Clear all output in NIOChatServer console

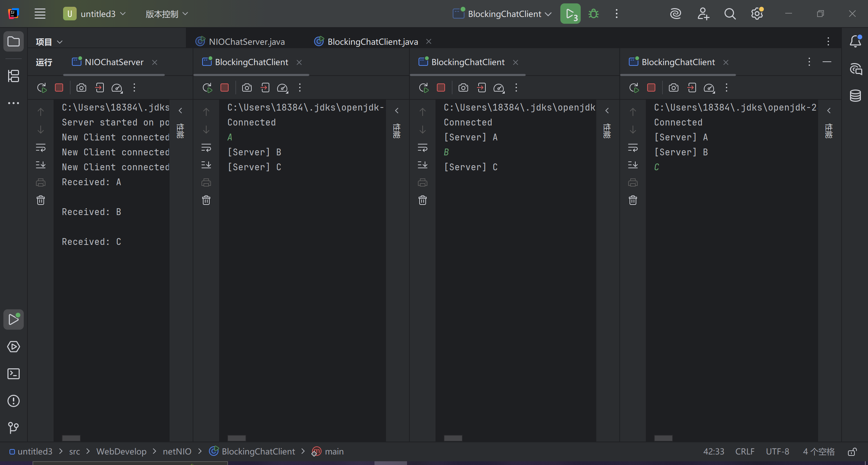[41, 200]
